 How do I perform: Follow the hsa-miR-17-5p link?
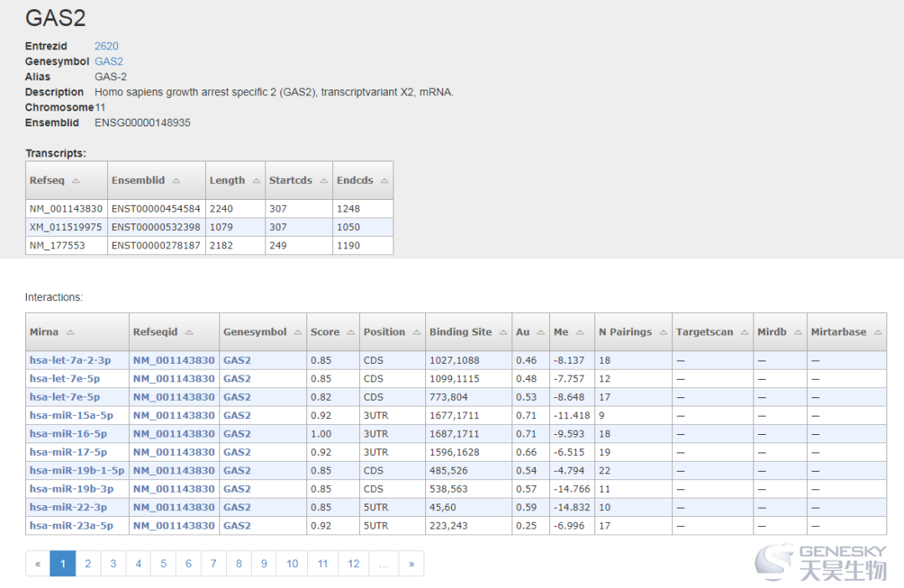[68, 453]
